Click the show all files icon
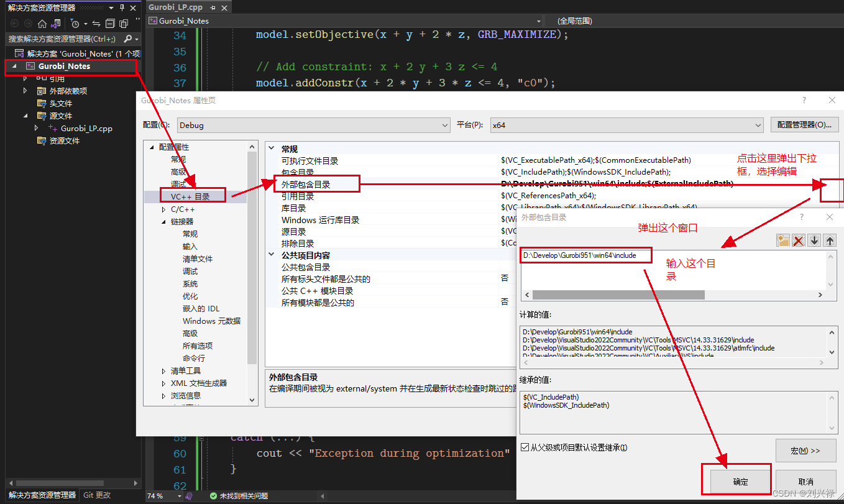The width and height of the screenshot is (844, 504). 124,24
